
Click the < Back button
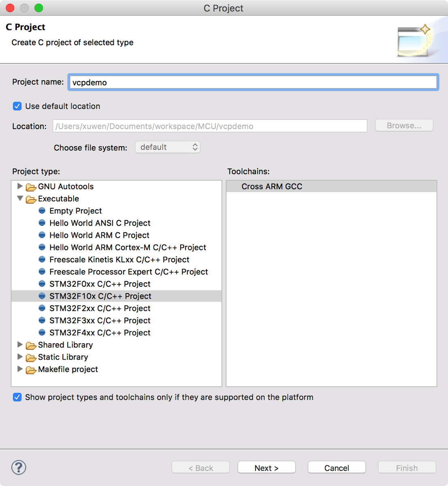[201, 468]
